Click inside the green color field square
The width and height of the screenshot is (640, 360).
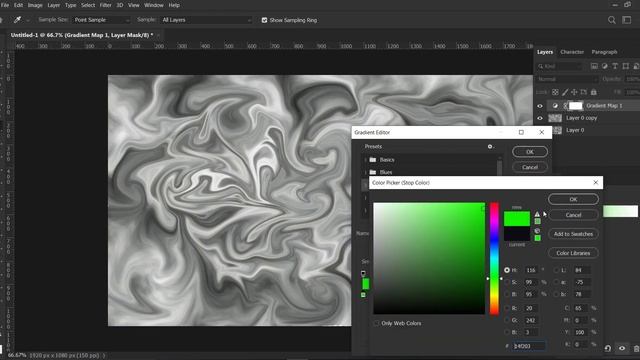tap(429, 258)
